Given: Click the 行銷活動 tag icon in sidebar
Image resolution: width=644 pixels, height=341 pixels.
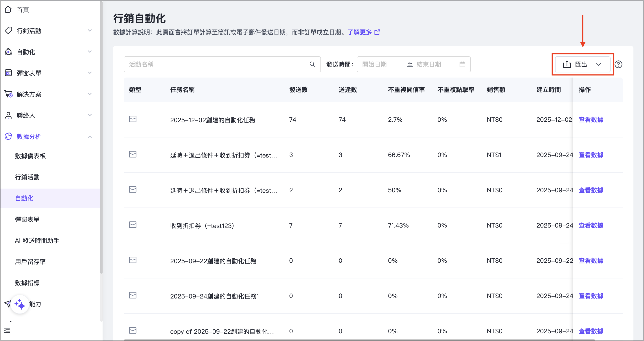Looking at the screenshot, I should point(8,30).
